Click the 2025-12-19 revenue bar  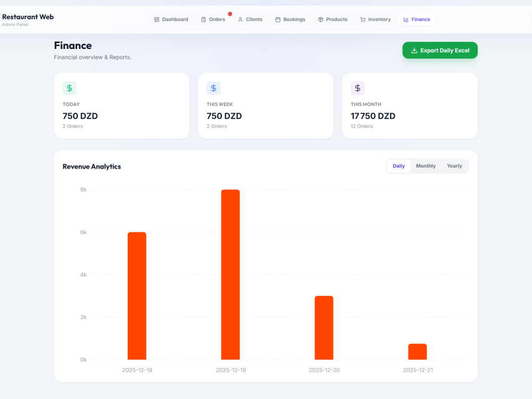[230, 275]
